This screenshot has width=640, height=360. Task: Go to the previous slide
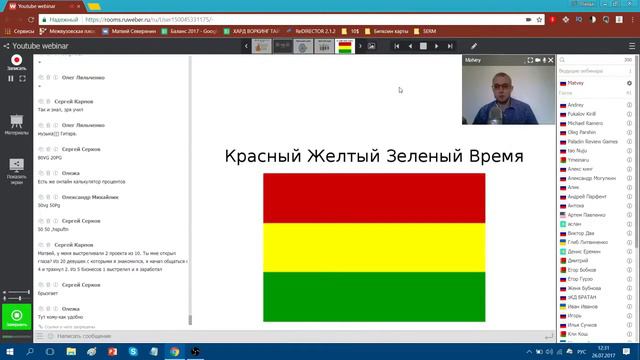click(410, 46)
